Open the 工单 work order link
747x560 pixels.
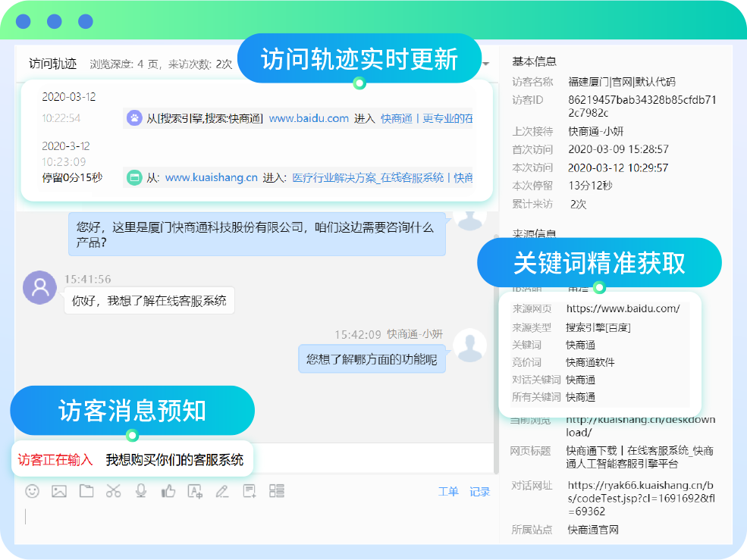pyautogui.click(x=448, y=492)
